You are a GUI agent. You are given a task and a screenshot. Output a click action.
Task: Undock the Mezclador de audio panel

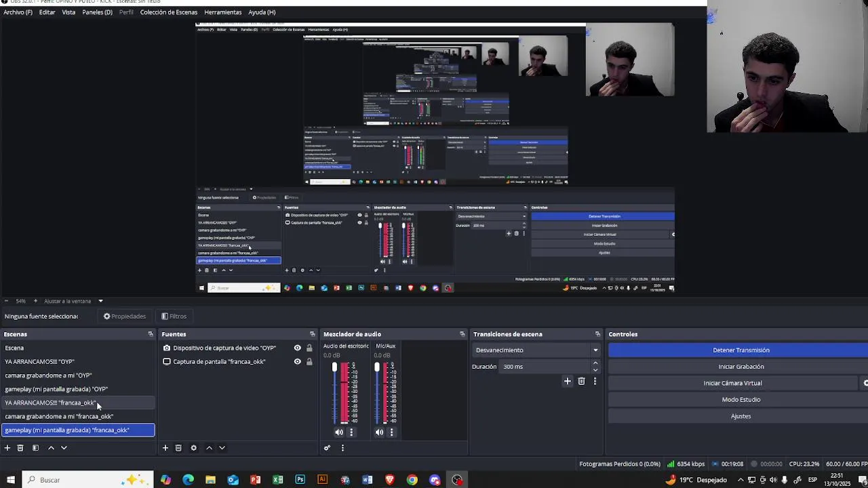462,334
